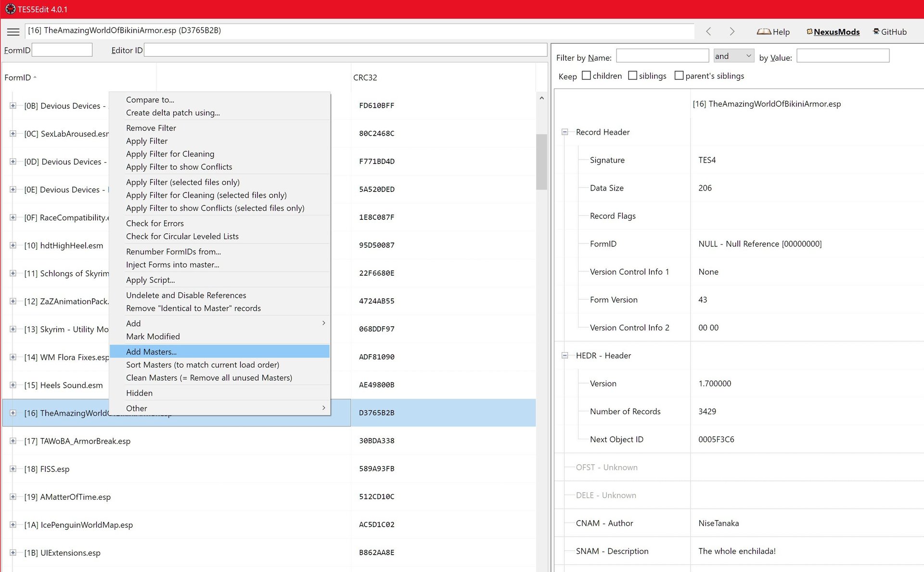The image size is (924, 572).
Task: Focus the by Value filter field
Action: (843, 56)
